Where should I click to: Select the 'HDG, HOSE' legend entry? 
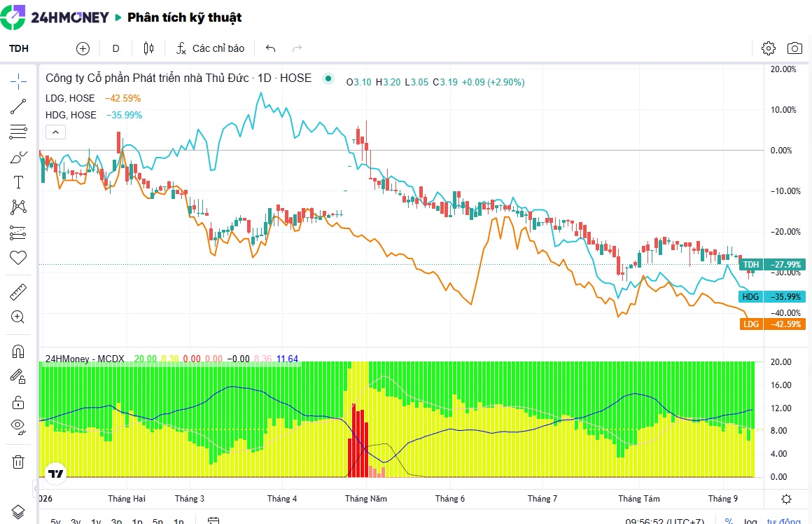[x=71, y=115]
